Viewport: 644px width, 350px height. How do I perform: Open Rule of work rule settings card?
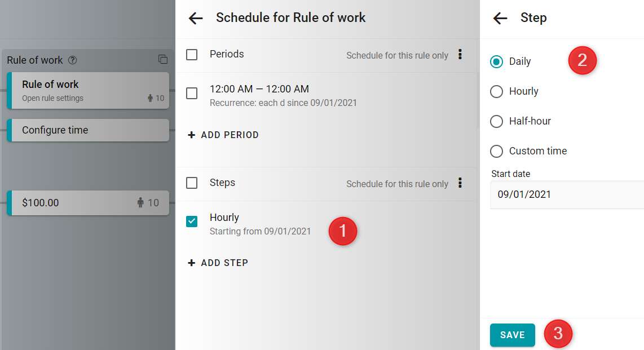point(88,90)
